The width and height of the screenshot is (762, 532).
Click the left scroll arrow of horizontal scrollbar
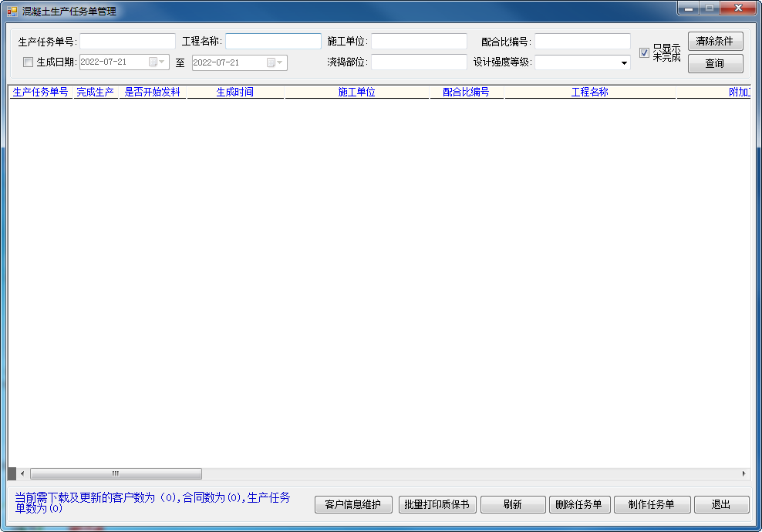22,473
